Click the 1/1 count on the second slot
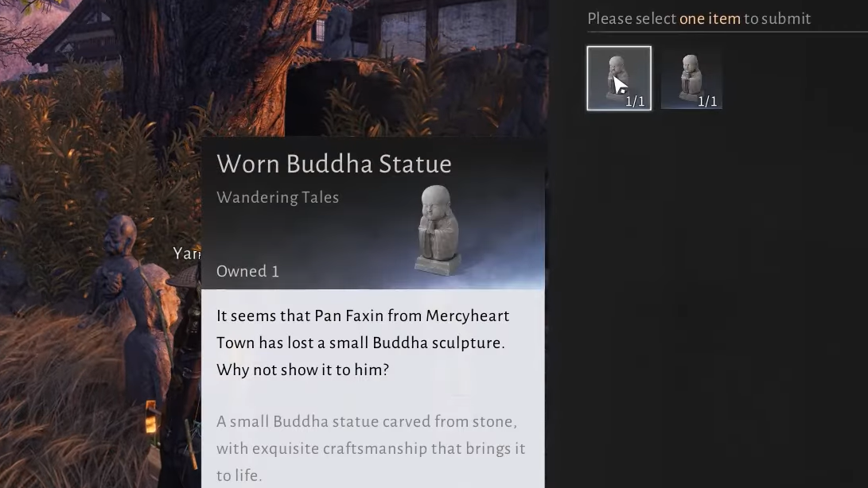Image resolution: width=868 pixels, height=488 pixels. pyautogui.click(x=707, y=101)
